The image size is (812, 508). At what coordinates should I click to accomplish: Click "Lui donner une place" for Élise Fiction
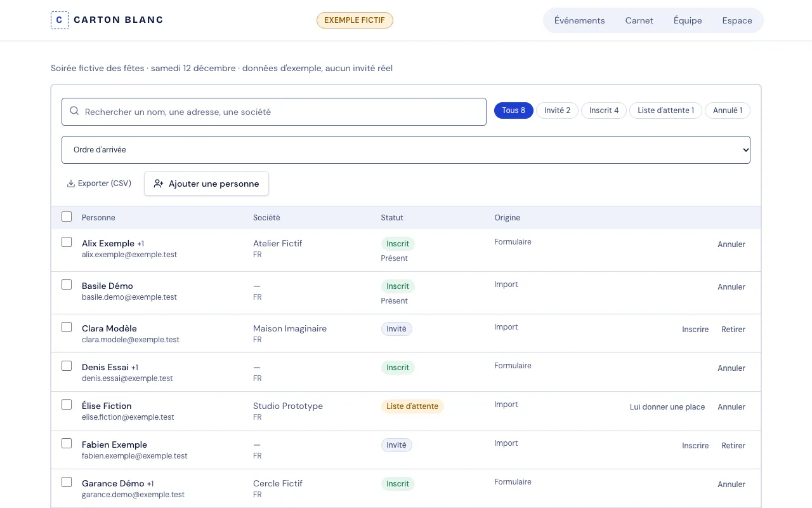(667, 407)
